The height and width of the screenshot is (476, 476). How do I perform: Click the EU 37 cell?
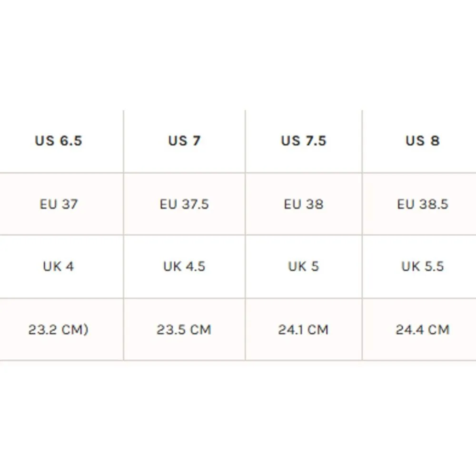[x=59, y=204]
